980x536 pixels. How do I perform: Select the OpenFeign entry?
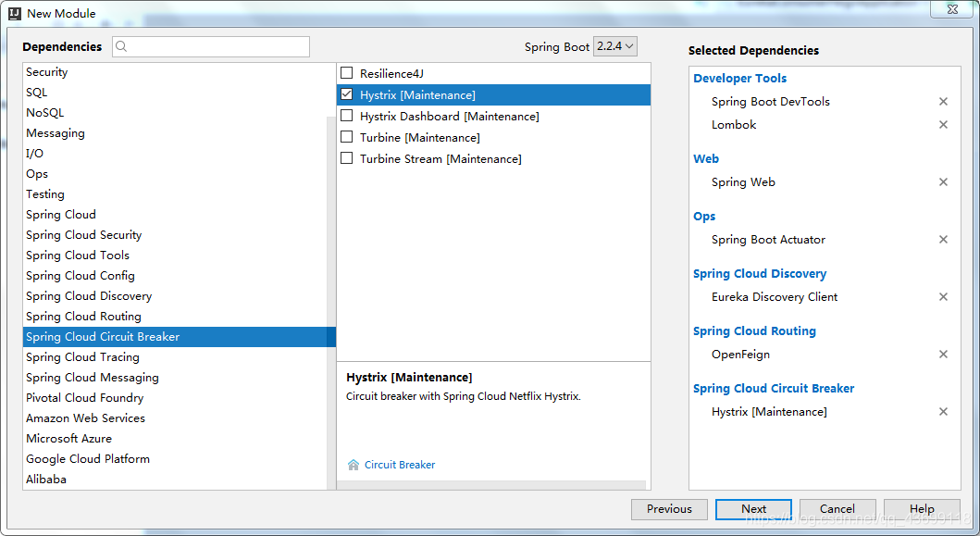[x=740, y=355]
